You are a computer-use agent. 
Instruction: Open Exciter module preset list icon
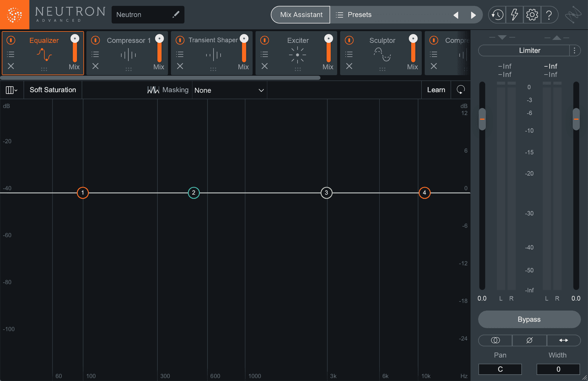[264, 54]
